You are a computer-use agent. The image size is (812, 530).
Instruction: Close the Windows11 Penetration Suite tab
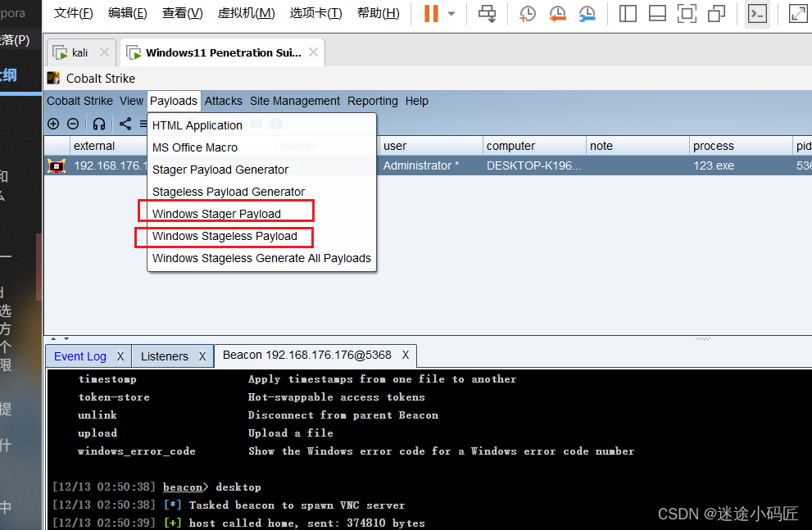coord(313,52)
